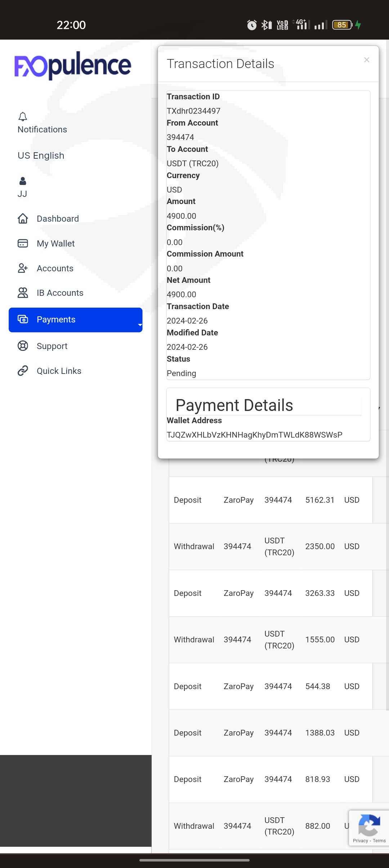Open the US English language selector

(41, 155)
